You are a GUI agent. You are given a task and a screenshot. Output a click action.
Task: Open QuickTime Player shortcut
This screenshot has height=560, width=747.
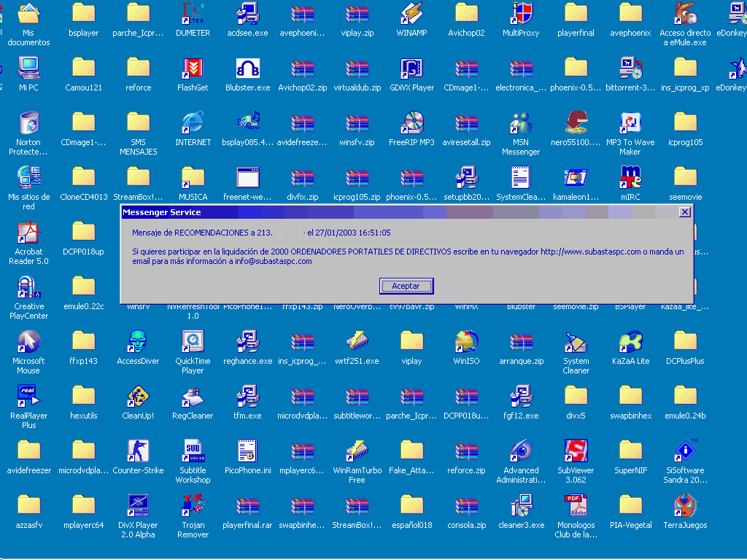tap(193, 342)
